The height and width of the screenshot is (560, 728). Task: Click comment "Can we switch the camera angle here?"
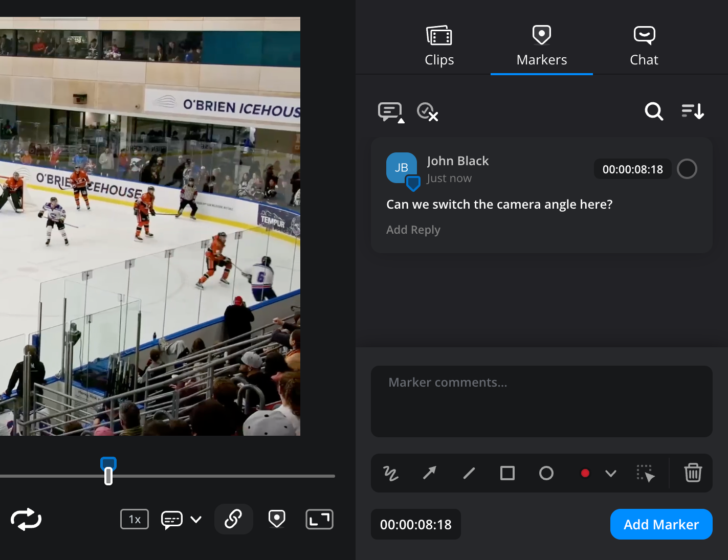(x=499, y=204)
